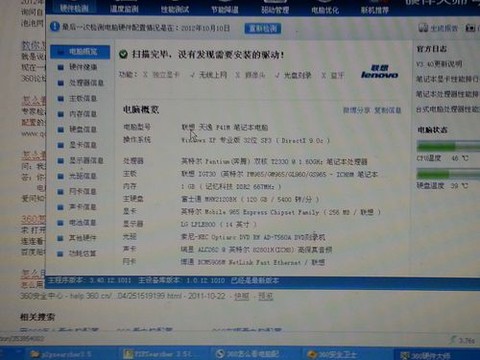Click the 快照 link in the browser behind
480x360 pixels.
pyautogui.click(x=242, y=296)
